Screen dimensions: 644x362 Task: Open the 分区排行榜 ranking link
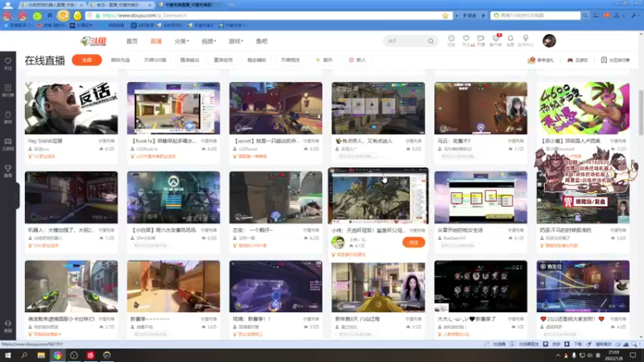[x=615, y=60]
